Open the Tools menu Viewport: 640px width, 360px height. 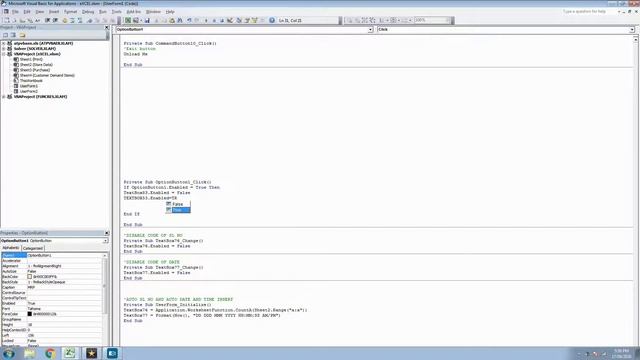(117, 12)
